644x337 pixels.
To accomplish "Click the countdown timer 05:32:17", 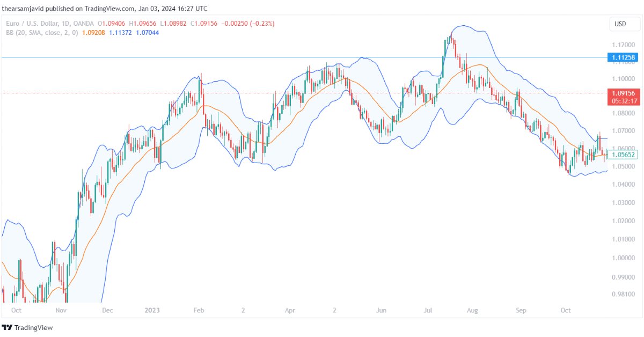I will tap(624, 100).
